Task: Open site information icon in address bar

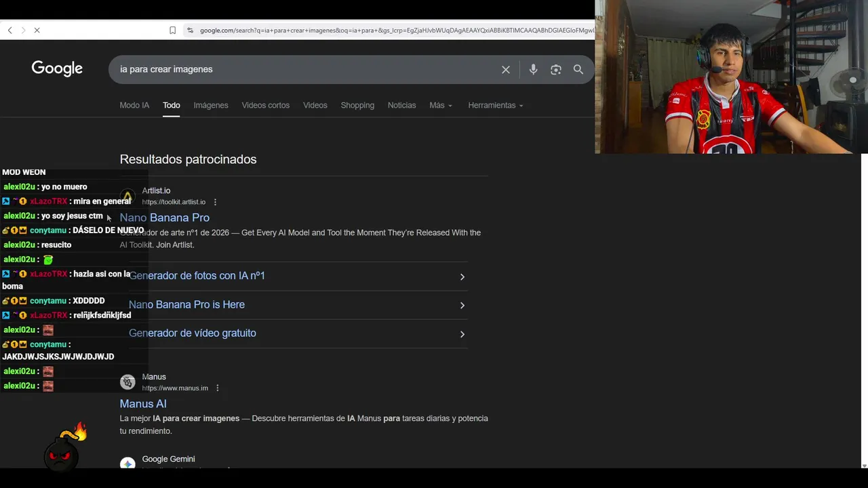Action: (190, 30)
